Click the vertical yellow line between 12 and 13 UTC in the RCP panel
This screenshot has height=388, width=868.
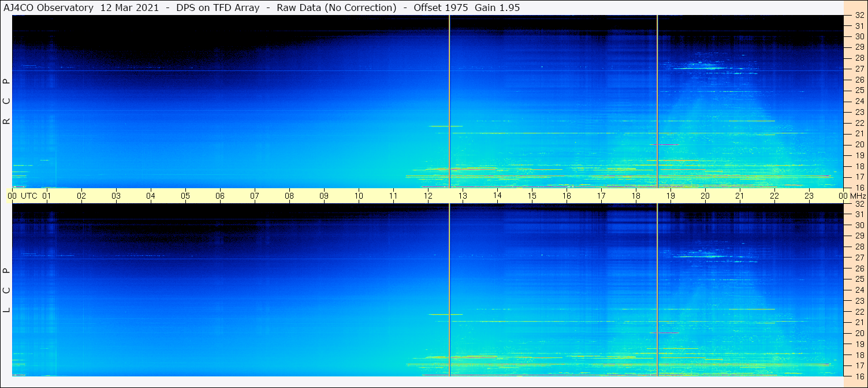click(449, 101)
